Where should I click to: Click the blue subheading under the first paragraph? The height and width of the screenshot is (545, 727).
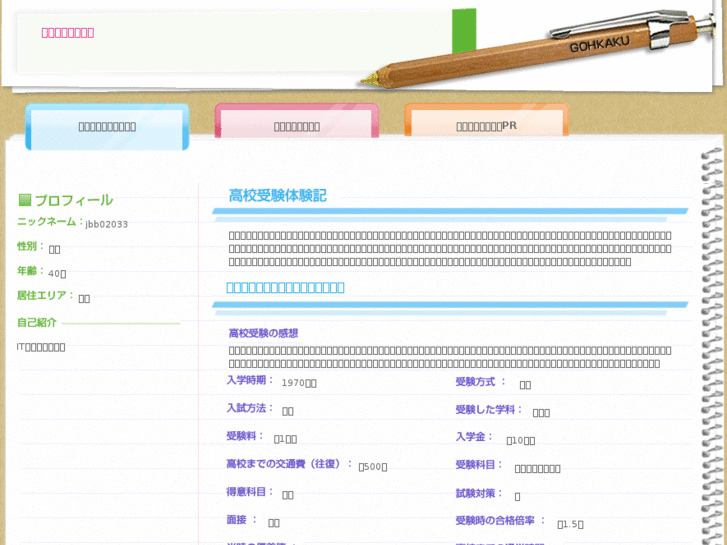point(285,288)
